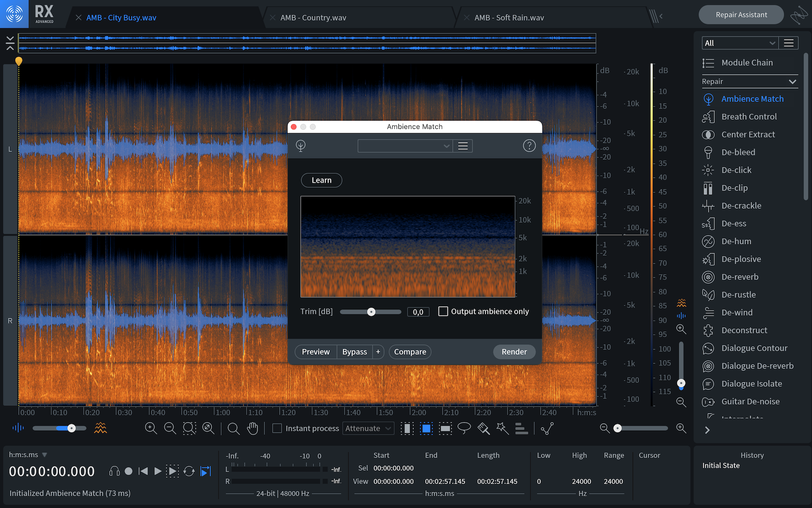This screenshot has width=812, height=508.
Task: Select the lasso selection tool
Action: [464, 428]
